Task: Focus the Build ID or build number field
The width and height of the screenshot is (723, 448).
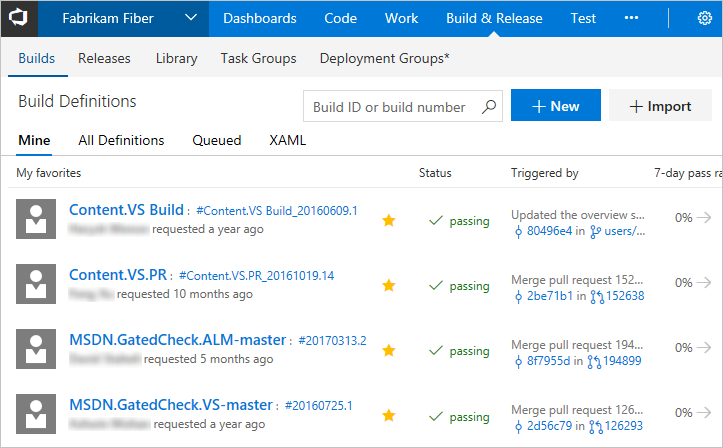Action: tap(403, 106)
